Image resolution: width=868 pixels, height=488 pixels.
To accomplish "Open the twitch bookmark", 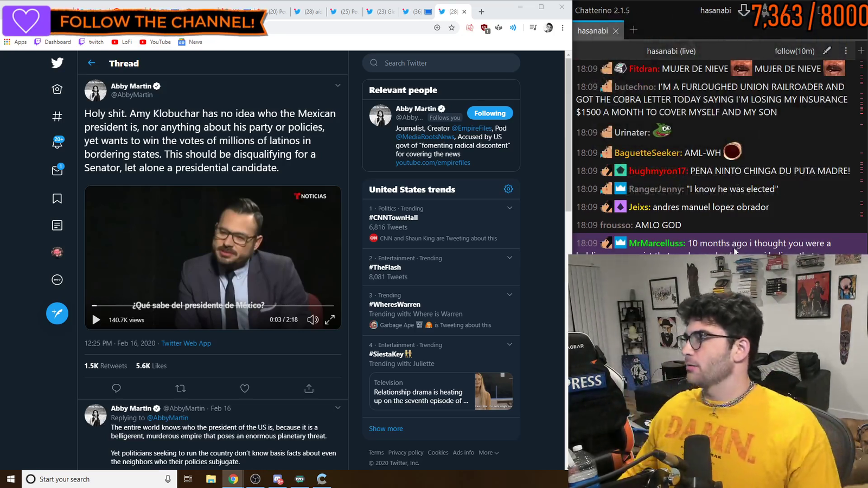I will 91,42.
